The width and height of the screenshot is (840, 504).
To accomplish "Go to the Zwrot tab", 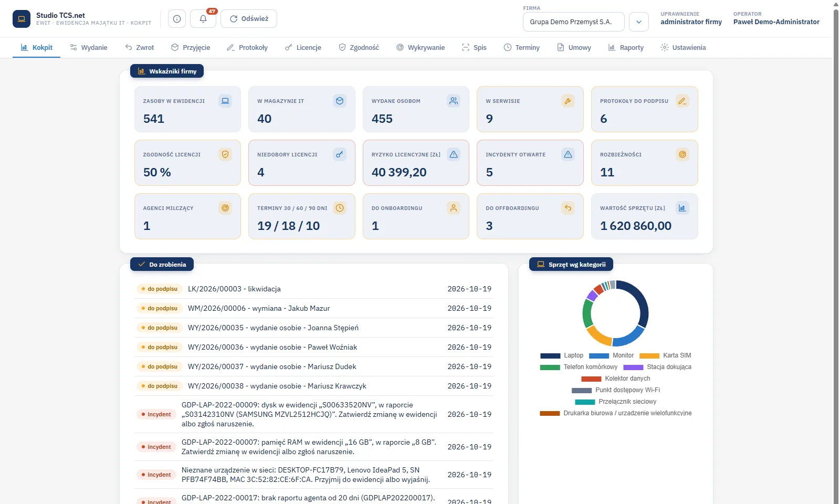I will (x=140, y=47).
